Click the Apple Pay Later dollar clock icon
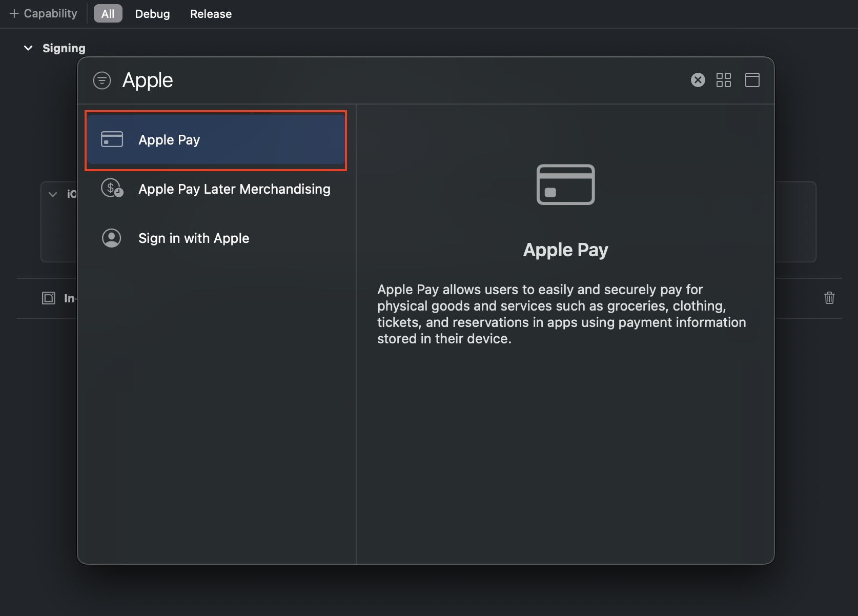Screen dimensions: 858x616 click(112, 188)
